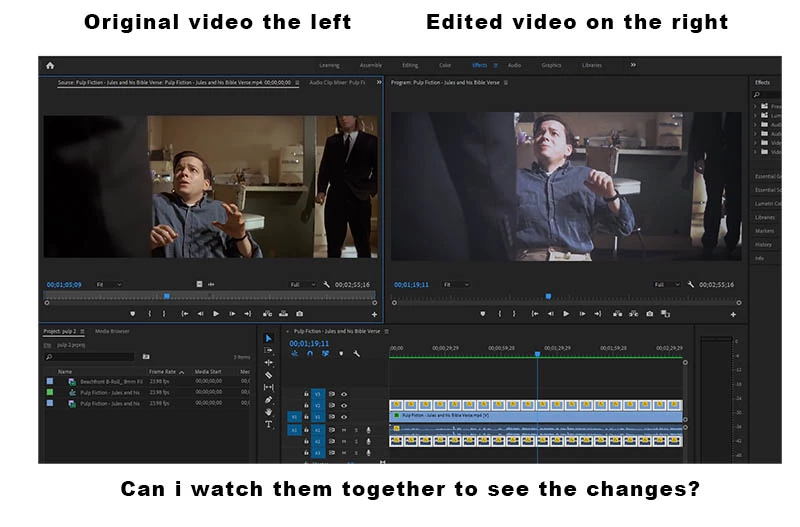Select the Ripple Edit tool
This screenshot has height=527, width=800.
click(269, 363)
